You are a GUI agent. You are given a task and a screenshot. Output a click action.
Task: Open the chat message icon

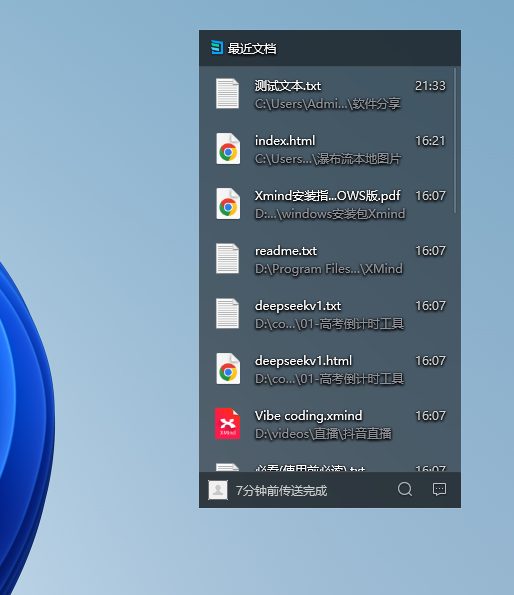(439, 489)
